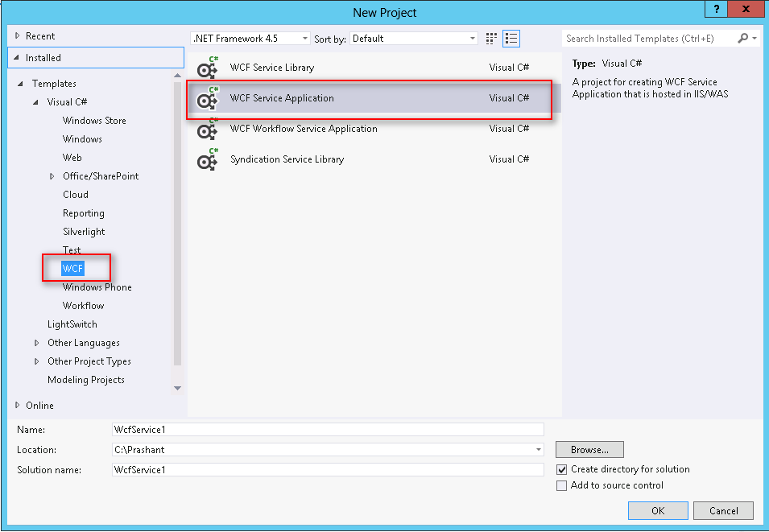Open the .NET Framework version dropdown
The image size is (769, 532).
250,39
